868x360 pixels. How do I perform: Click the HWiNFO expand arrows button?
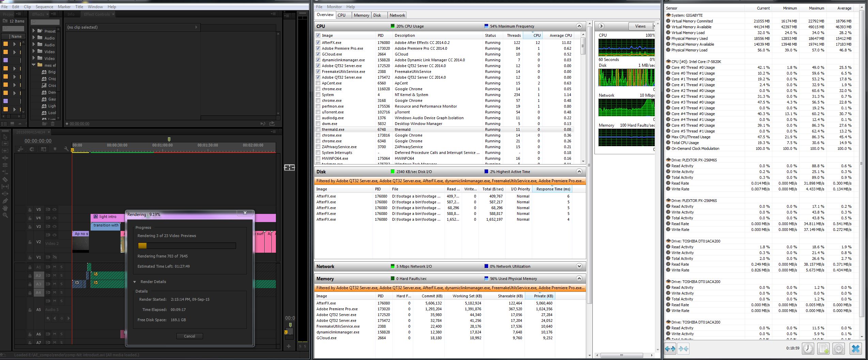670,348
